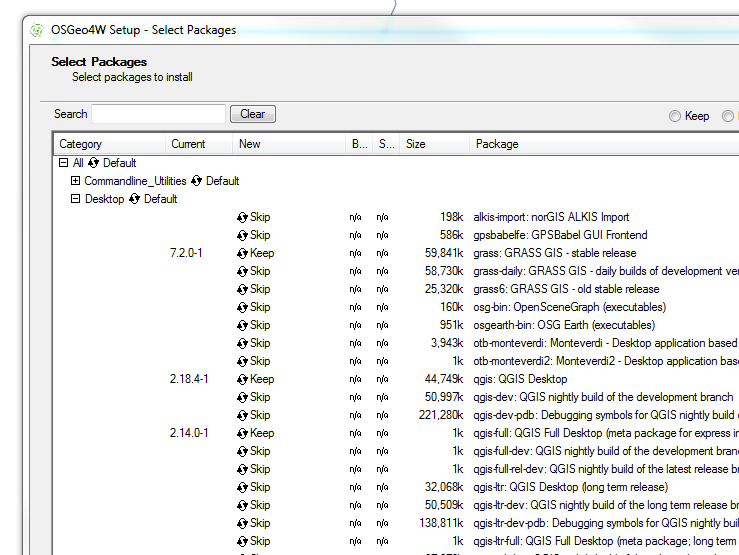This screenshot has width=739, height=555.
Task: Click the cycle icon for qgis Desktop Keep
Action: coord(242,379)
